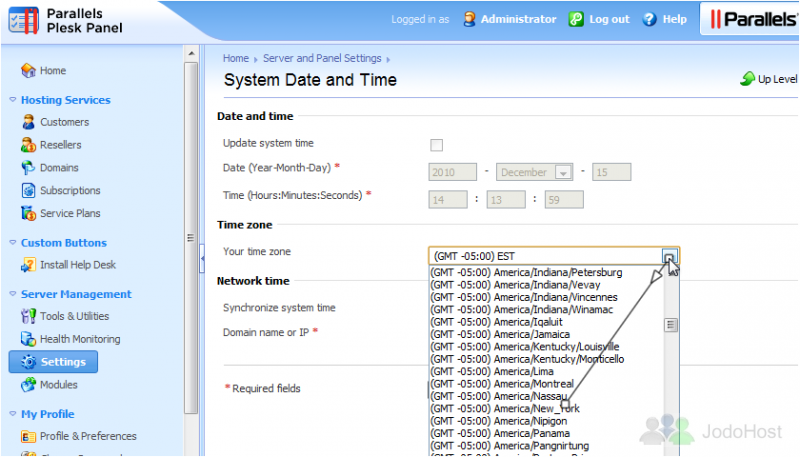
Task: Collapse the Custom Buttons section
Action: coord(13,243)
